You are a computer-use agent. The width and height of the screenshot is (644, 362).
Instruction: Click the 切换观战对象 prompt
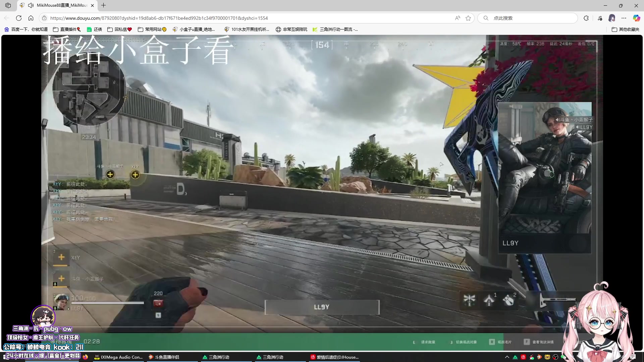[463, 342]
